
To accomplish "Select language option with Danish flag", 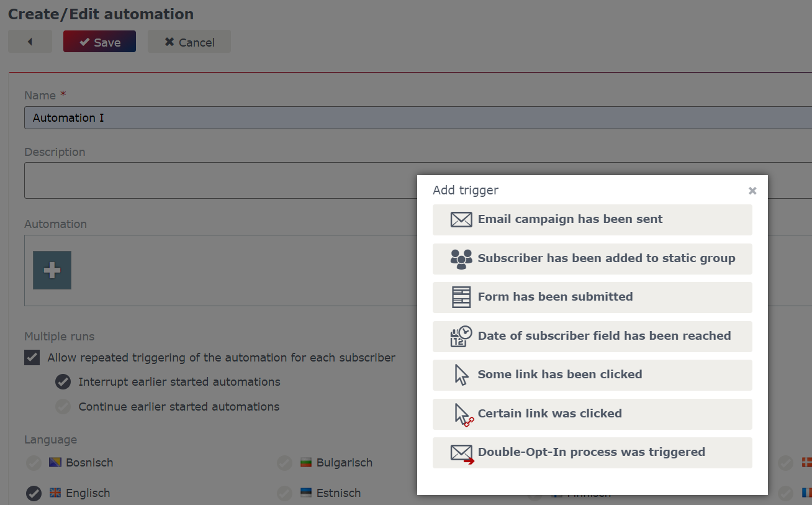I will (786, 463).
